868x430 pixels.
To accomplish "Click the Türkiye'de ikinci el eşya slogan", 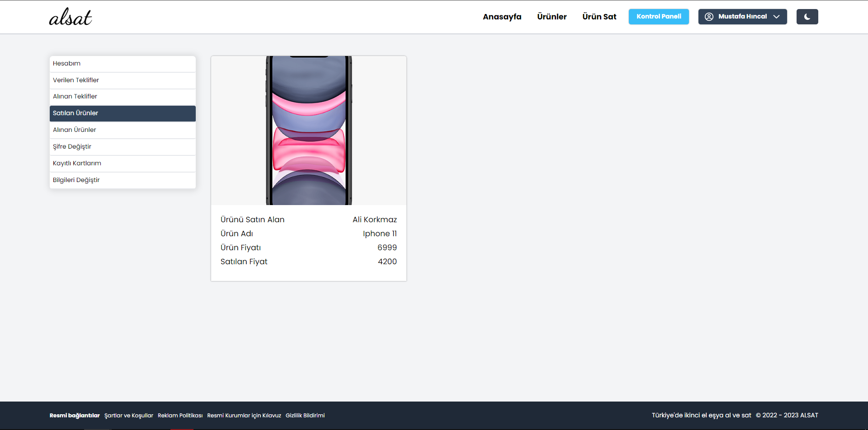I will pyautogui.click(x=701, y=415).
